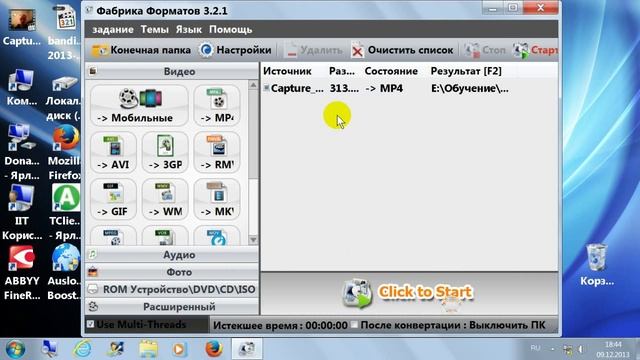Select Auslogics BoostSpeed desktop shortcut
This screenshot has width=640, height=360.
click(64, 273)
